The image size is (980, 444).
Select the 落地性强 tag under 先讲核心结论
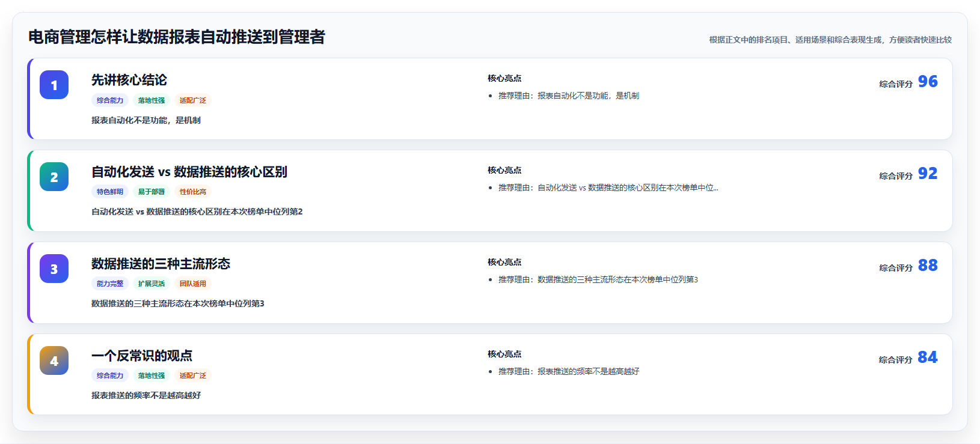click(x=152, y=100)
